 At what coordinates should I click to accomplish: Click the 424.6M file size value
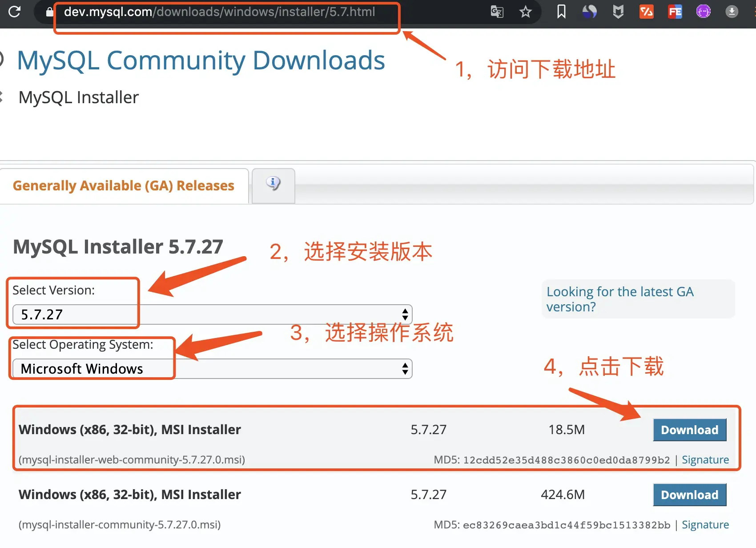tap(563, 495)
